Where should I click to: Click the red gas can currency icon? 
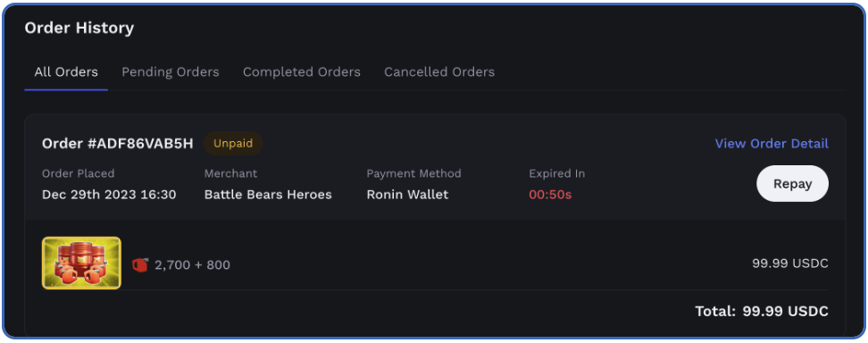coord(140,265)
